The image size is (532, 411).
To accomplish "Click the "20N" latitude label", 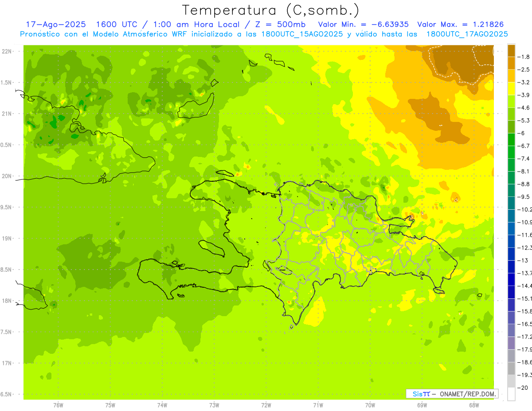I will pos(6,176).
